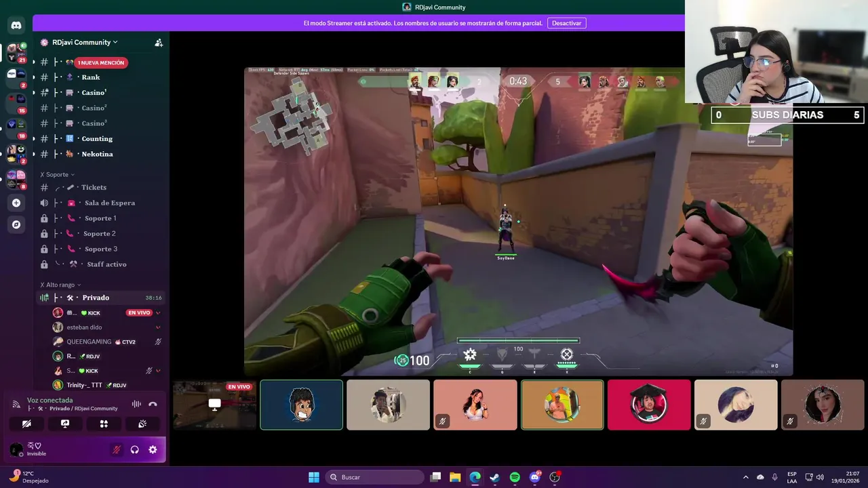This screenshot has width=868, height=488.
Task: Open server folder with 8 badge
Action: point(16,180)
